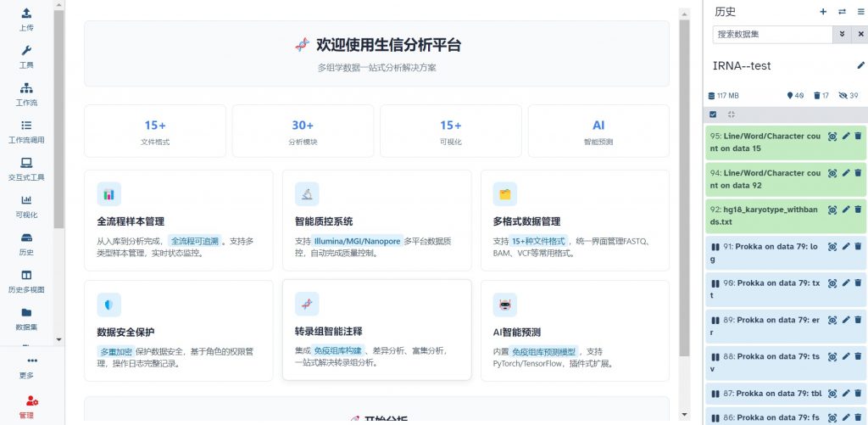Click the 搜索数据集 search field

771,35
